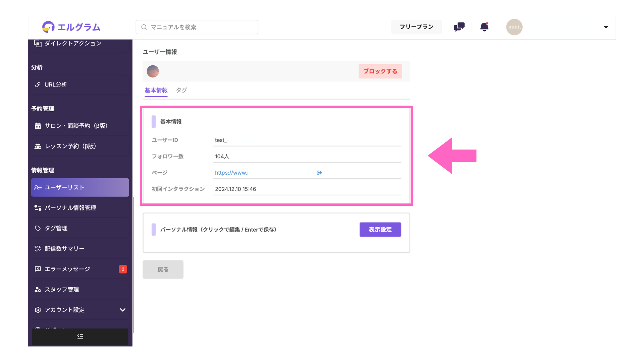Click the search magnifier icon

(x=144, y=27)
